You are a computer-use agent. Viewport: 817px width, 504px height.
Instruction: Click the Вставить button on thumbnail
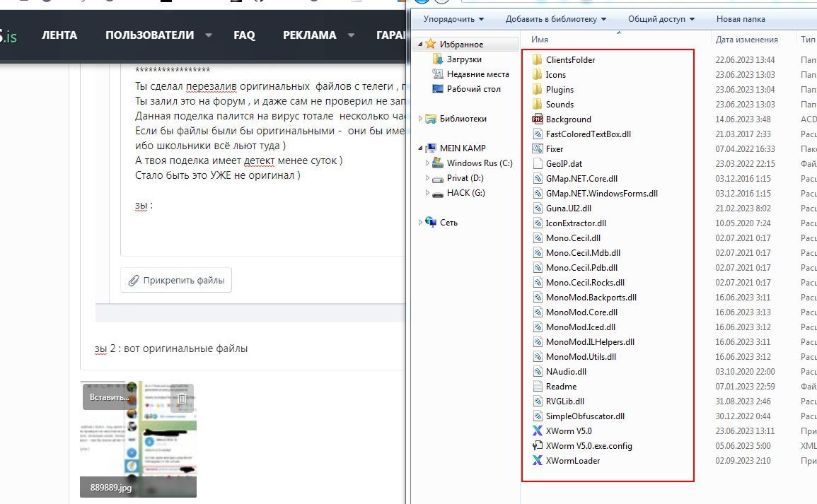click(108, 397)
